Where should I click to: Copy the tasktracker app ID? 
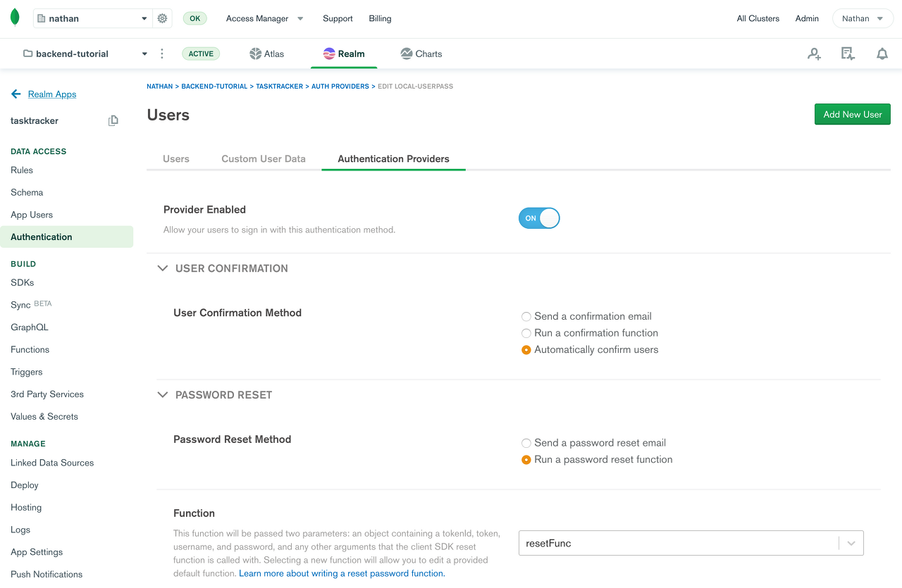(113, 120)
